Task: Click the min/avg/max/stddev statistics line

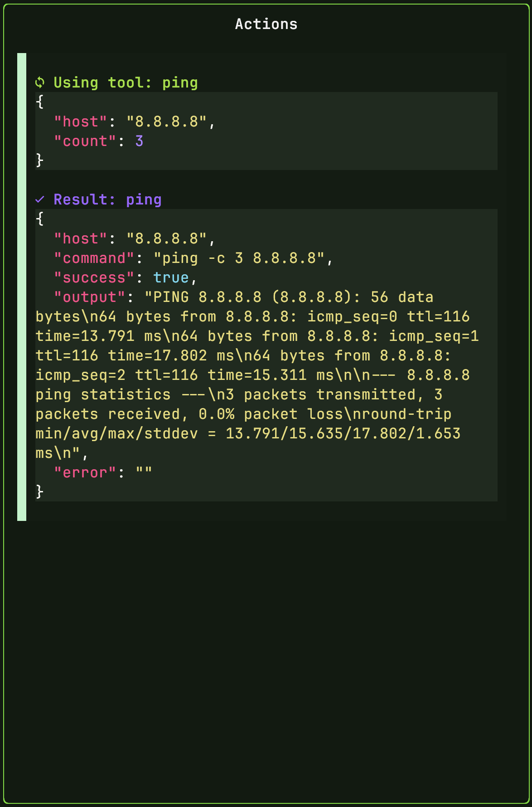Action: (x=248, y=433)
